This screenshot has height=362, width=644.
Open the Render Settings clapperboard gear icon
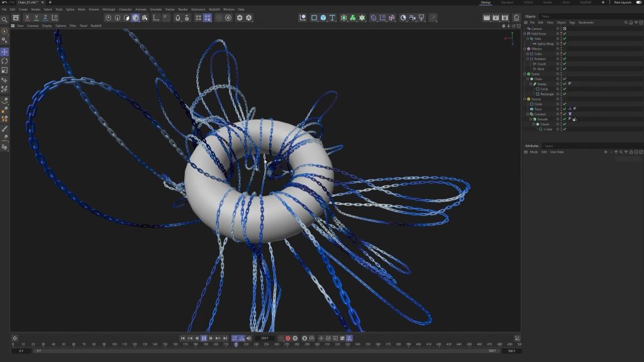click(505, 18)
